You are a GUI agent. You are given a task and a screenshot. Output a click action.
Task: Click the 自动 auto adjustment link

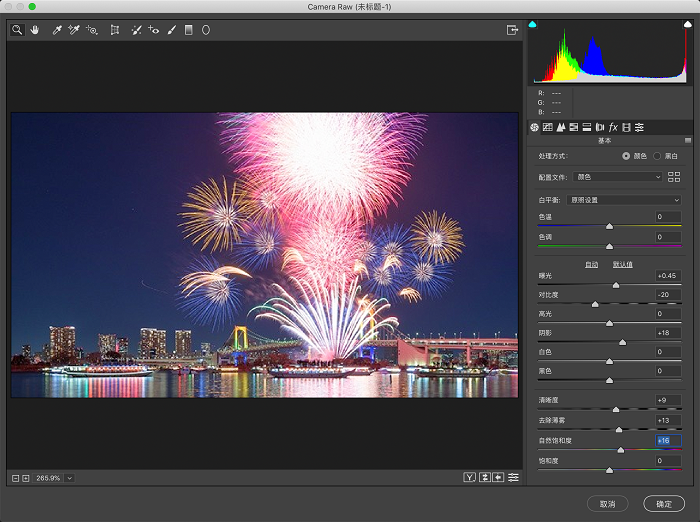tap(591, 264)
